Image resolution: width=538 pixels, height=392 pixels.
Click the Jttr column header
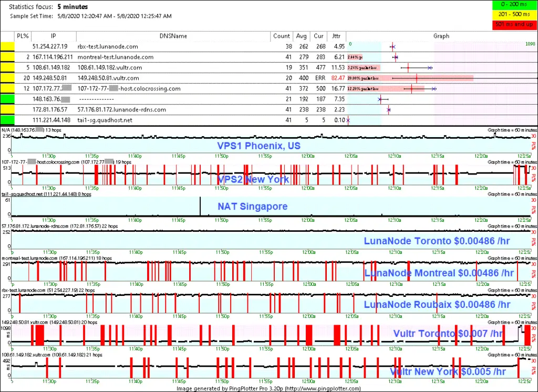(336, 36)
